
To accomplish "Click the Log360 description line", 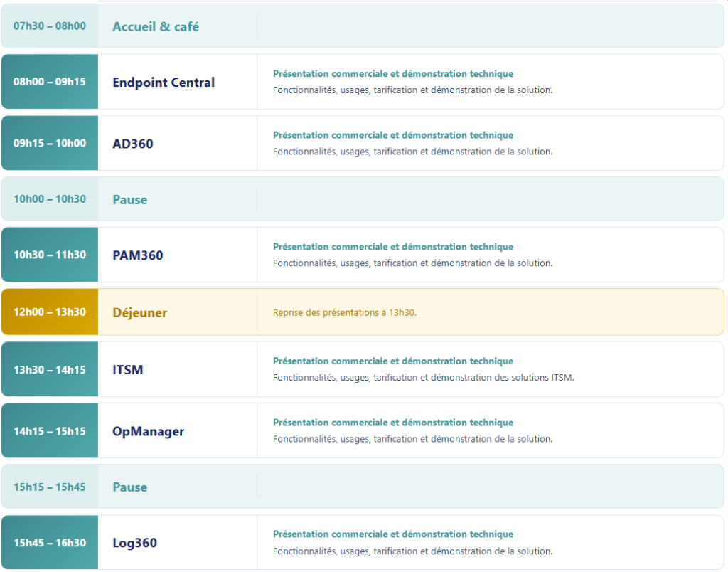I will tap(412, 551).
